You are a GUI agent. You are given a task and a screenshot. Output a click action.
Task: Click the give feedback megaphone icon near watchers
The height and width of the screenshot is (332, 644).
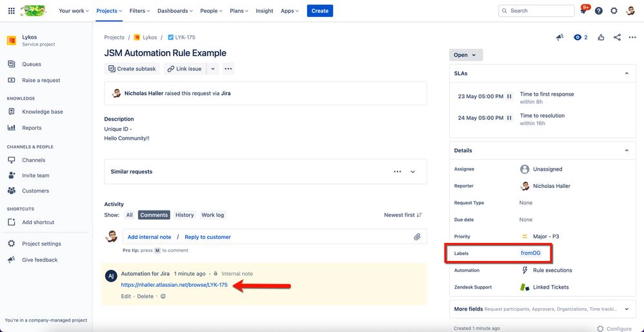[560, 37]
